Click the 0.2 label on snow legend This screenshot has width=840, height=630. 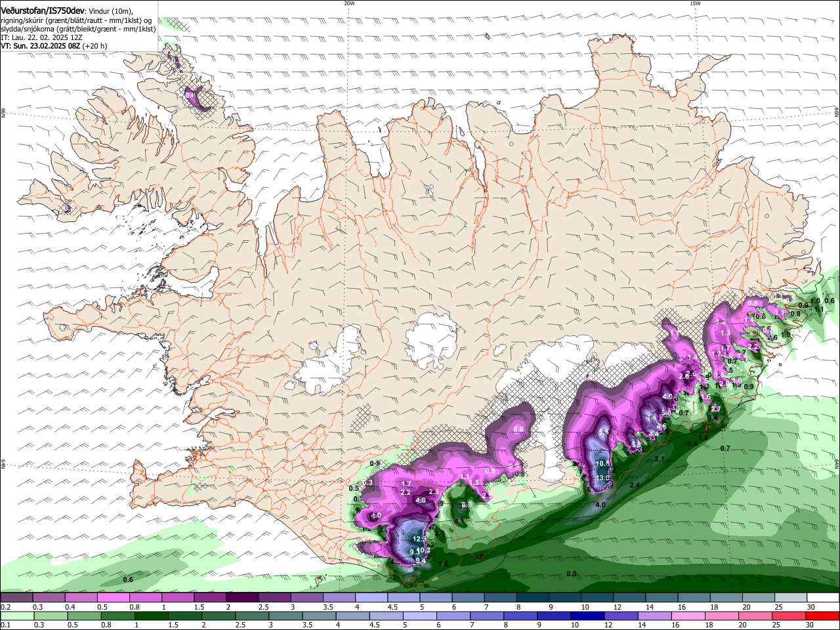(x=6, y=607)
